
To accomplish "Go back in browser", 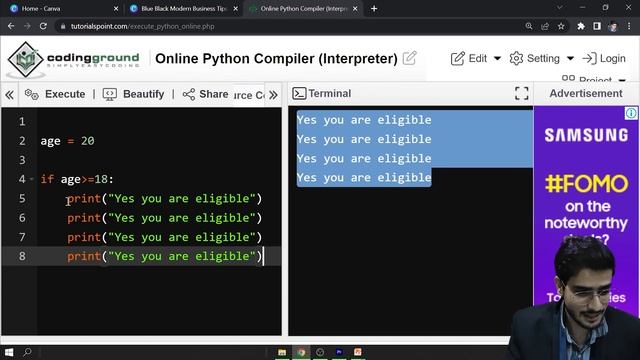I will (11, 26).
